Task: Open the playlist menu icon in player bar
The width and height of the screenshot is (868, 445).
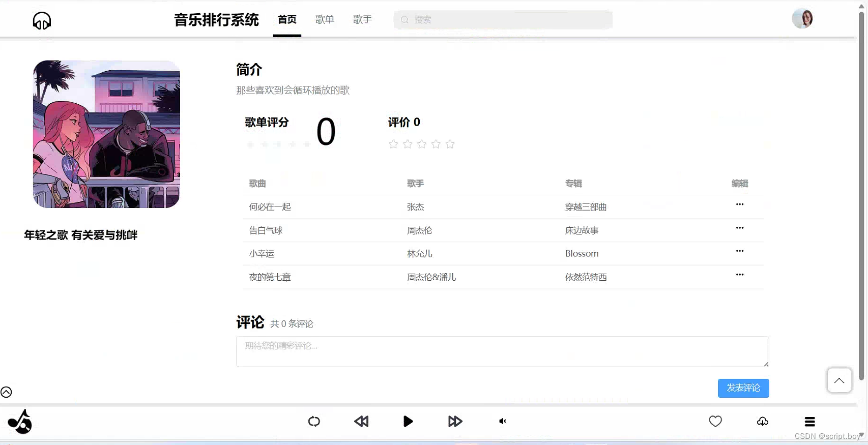Action: click(x=810, y=422)
